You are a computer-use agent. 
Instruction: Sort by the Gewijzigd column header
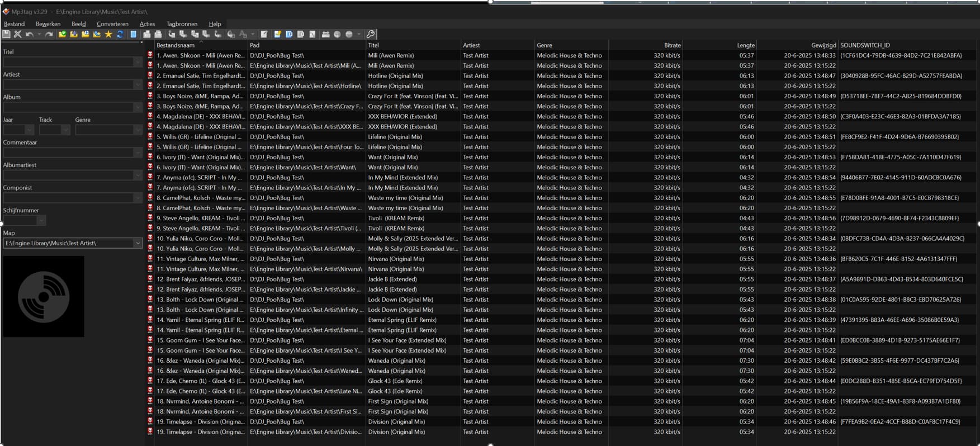coord(797,45)
